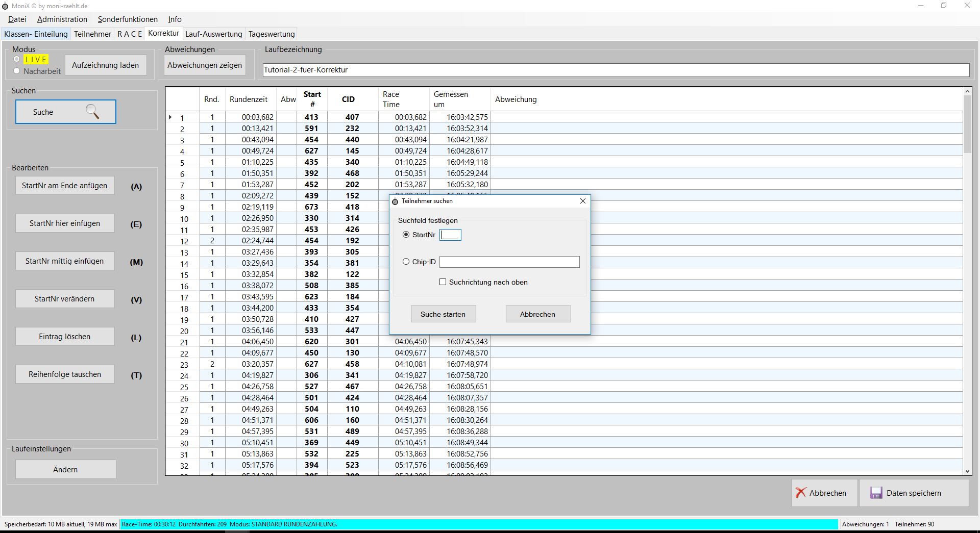Select the Nacharbeit mode radio button
This screenshot has width=980, height=533.
(x=17, y=71)
